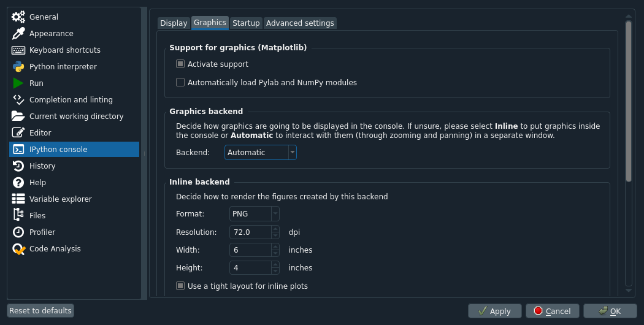644x325 pixels.
Task: Toggle Activate support checkbox
Action: click(x=180, y=64)
